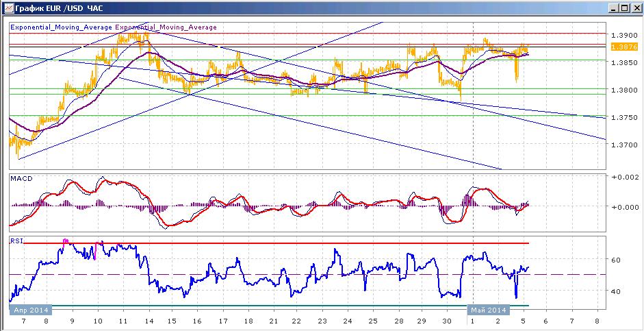Select the 'Апр 2014' month marker
The height and width of the screenshot is (331, 644).
31,310
